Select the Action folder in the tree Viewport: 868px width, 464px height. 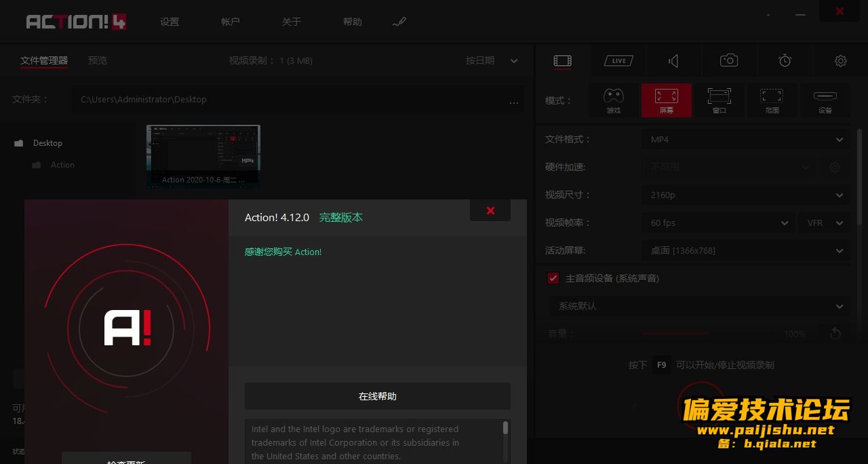tap(62, 165)
